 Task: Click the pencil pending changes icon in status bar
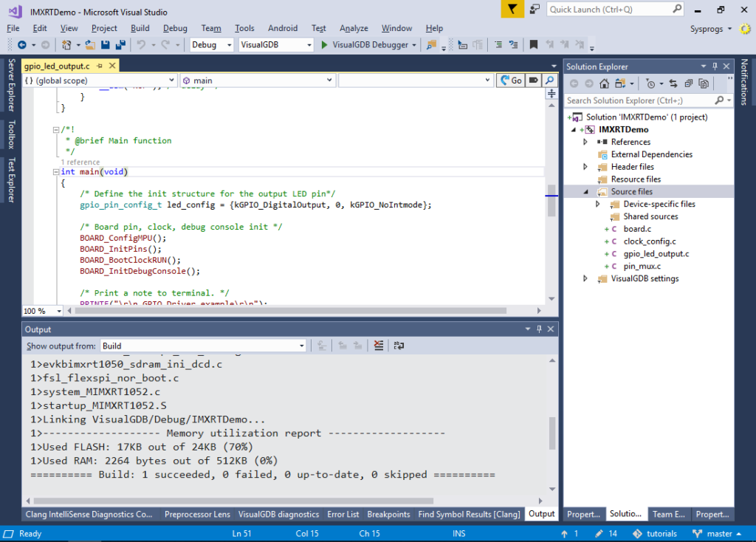click(599, 533)
